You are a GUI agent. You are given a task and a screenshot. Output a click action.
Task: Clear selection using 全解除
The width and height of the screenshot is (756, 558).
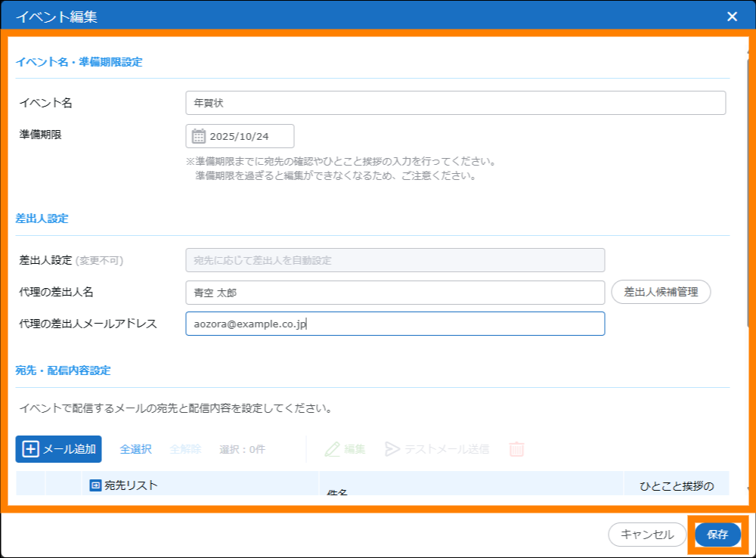tap(185, 449)
